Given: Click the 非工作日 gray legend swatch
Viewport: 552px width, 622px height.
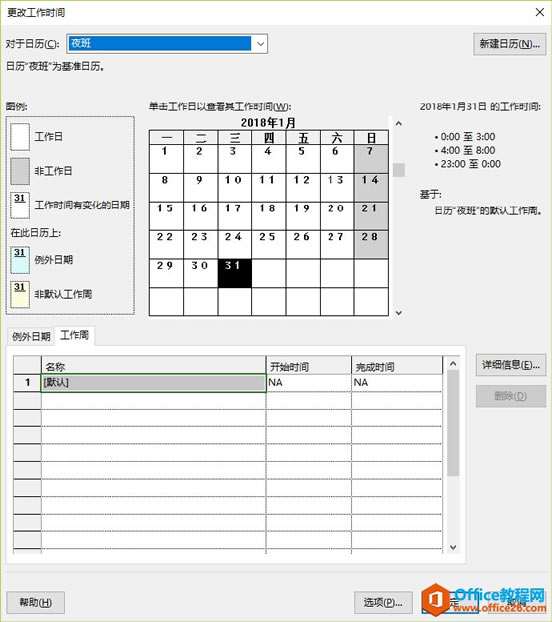Looking at the screenshot, I should coord(20,171).
